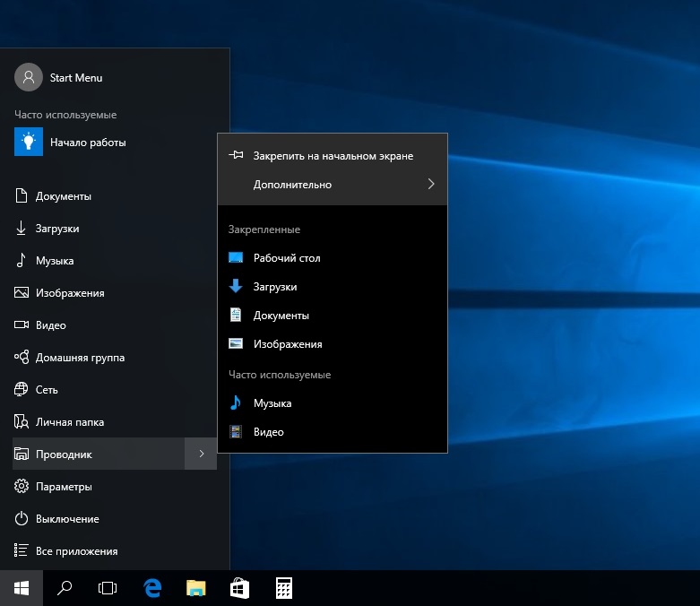Click the Windows Start button on taskbar
700x606 pixels.
pos(22,588)
